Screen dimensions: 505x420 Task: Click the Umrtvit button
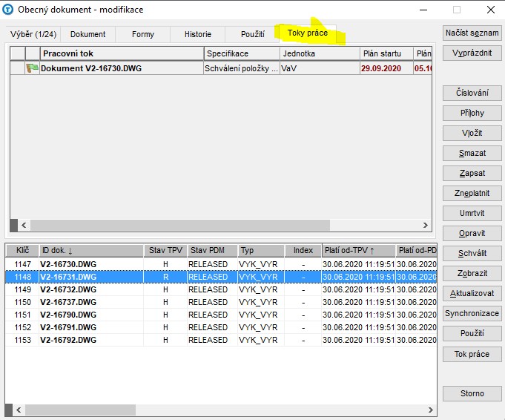click(x=472, y=213)
